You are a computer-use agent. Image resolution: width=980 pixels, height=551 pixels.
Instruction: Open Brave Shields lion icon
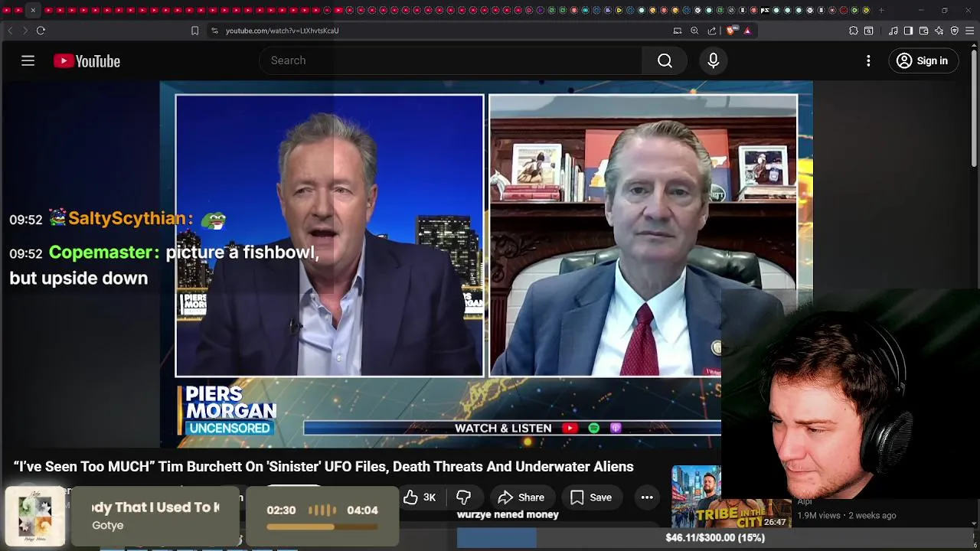point(731,31)
